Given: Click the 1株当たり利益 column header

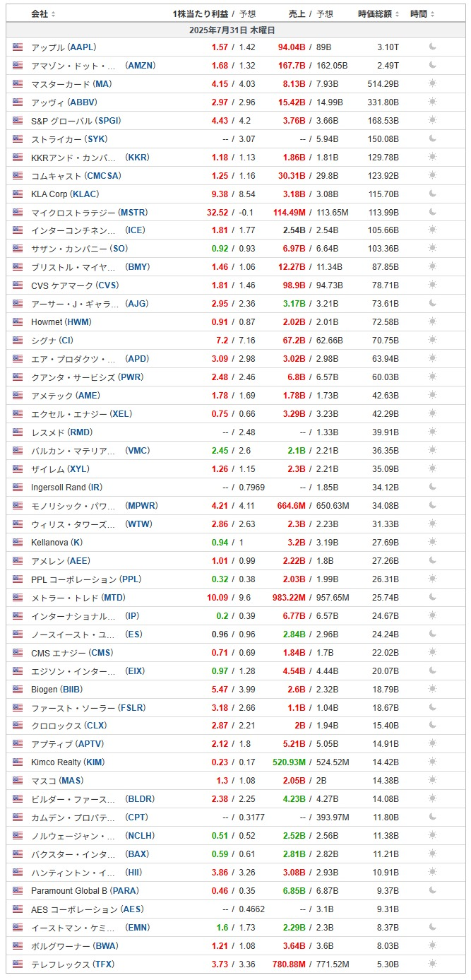Looking at the screenshot, I should [x=201, y=14].
